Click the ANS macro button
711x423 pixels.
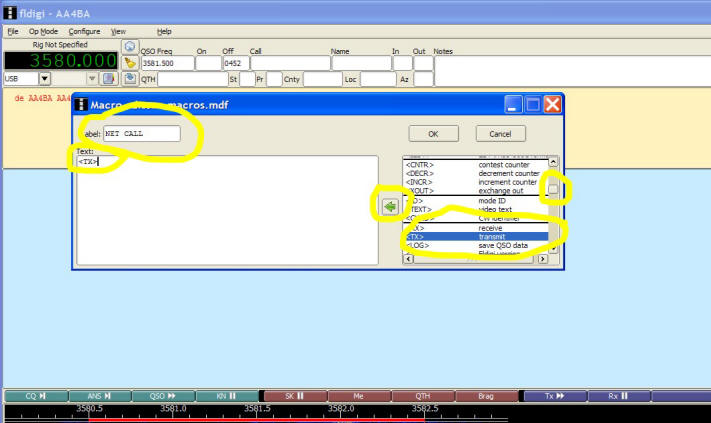point(100,396)
